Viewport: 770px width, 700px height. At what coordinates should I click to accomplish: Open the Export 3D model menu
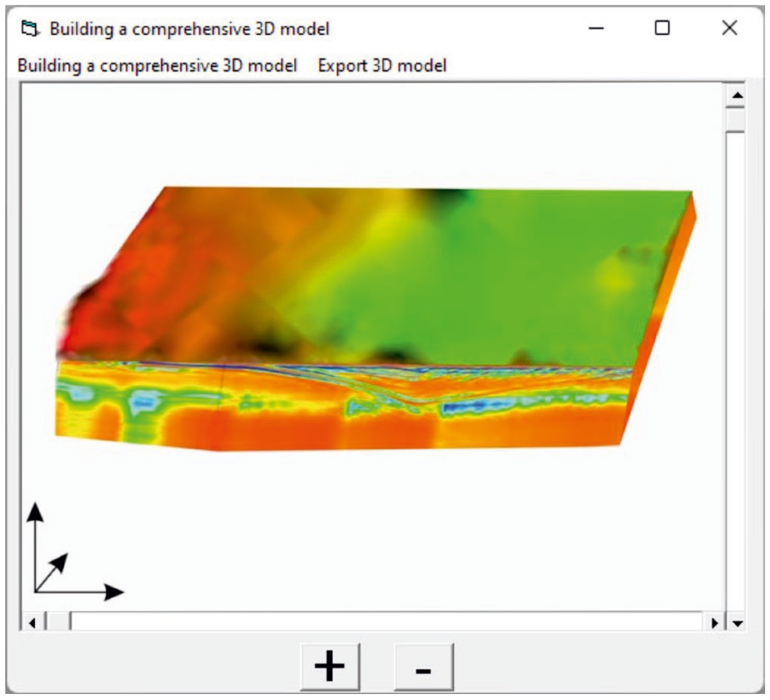click(382, 65)
